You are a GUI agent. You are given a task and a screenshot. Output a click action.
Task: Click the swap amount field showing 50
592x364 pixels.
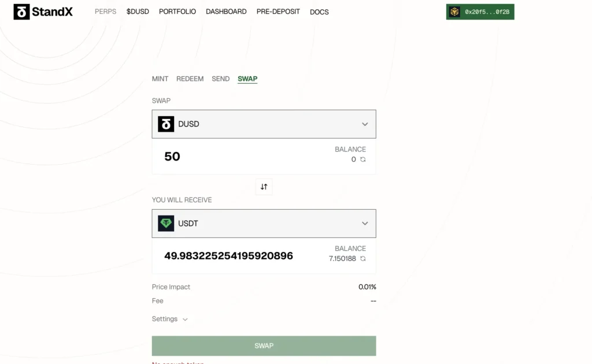[231, 157]
